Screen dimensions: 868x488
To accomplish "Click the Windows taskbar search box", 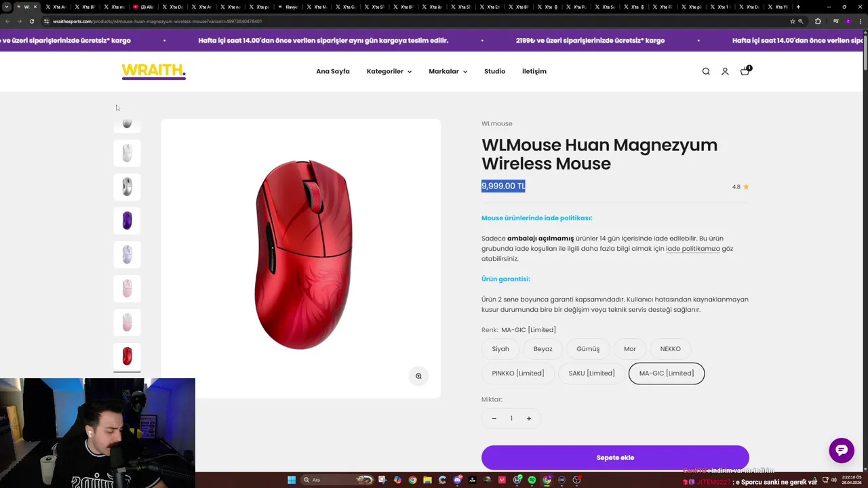I will pyautogui.click(x=338, y=480).
